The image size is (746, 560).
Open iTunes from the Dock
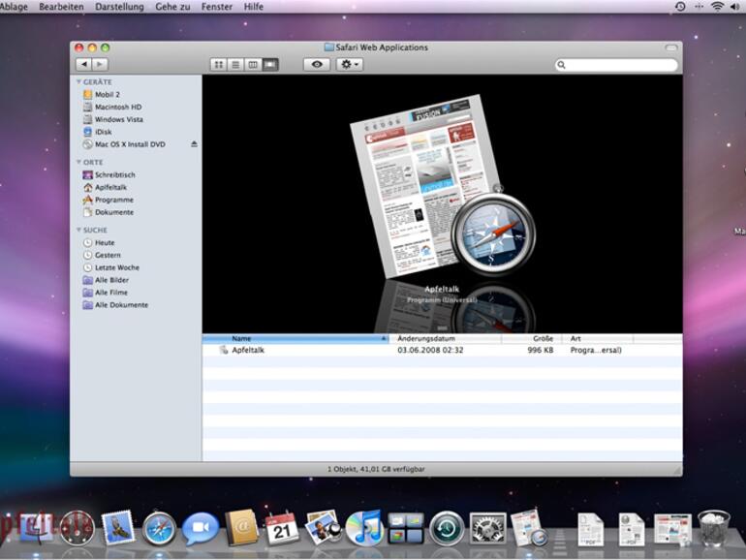363,528
